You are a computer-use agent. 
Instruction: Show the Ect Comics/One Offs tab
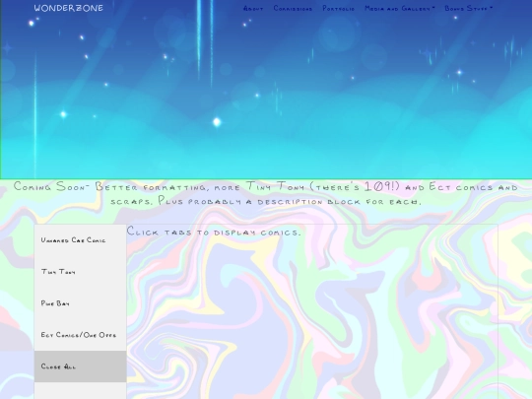81,335
